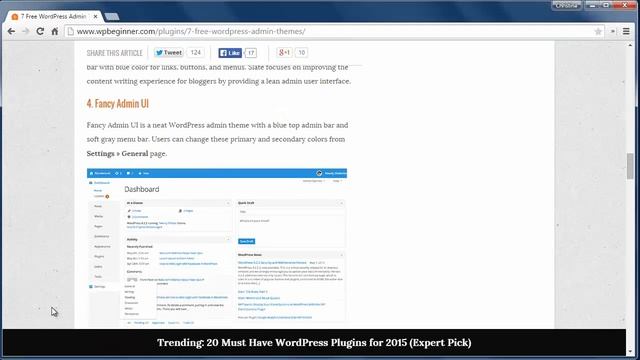Click the Google plus count 10
This screenshot has height=360, width=640.
tap(301, 53)
